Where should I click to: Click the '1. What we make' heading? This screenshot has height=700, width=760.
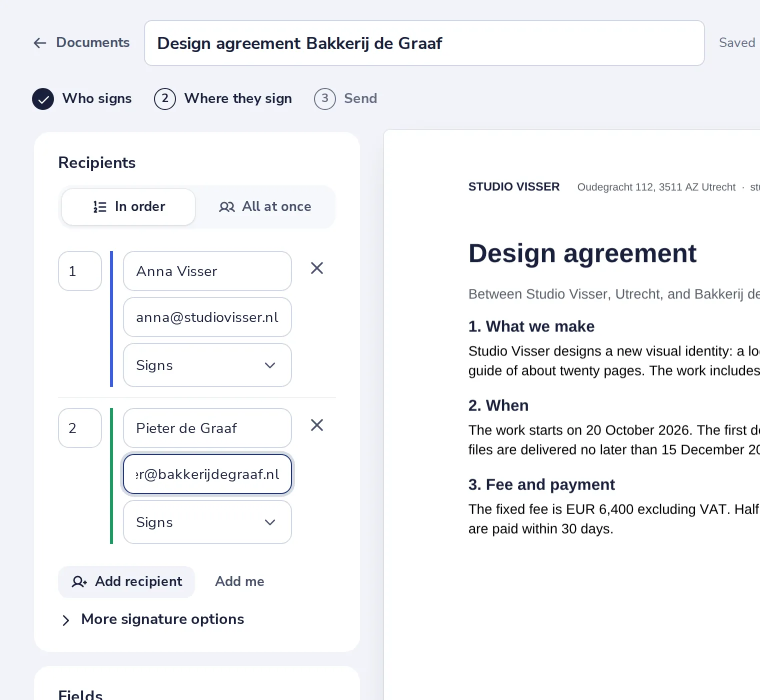coord(531,326)
